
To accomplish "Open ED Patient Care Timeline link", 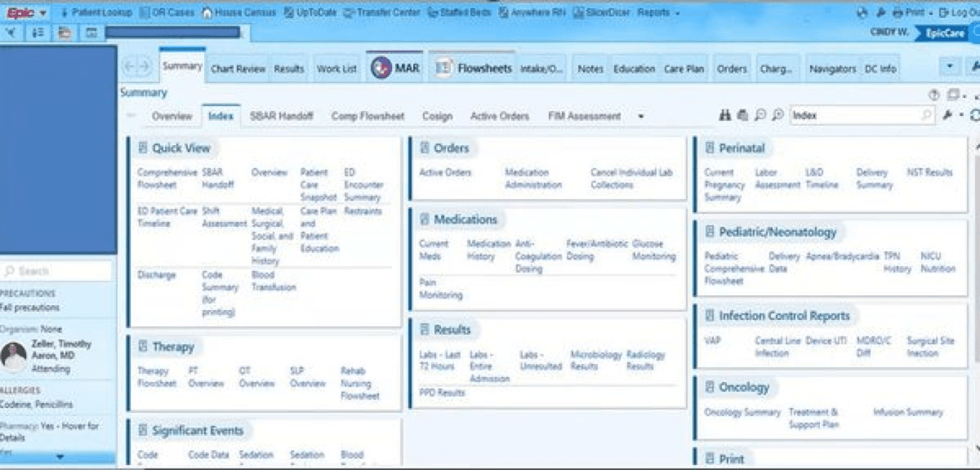I will click(167, 217).
